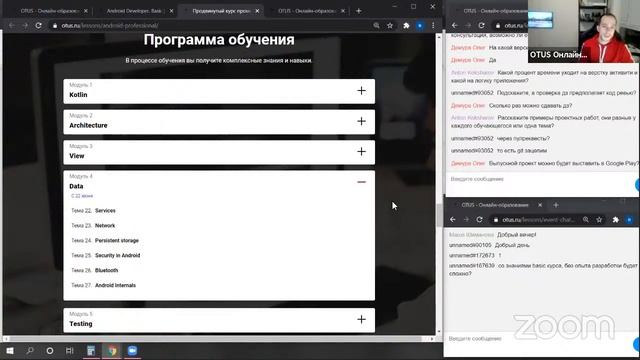This screenshot has width=640, height=360.
Task: Open Chrome from the taskbar
Action: [112, 351]
